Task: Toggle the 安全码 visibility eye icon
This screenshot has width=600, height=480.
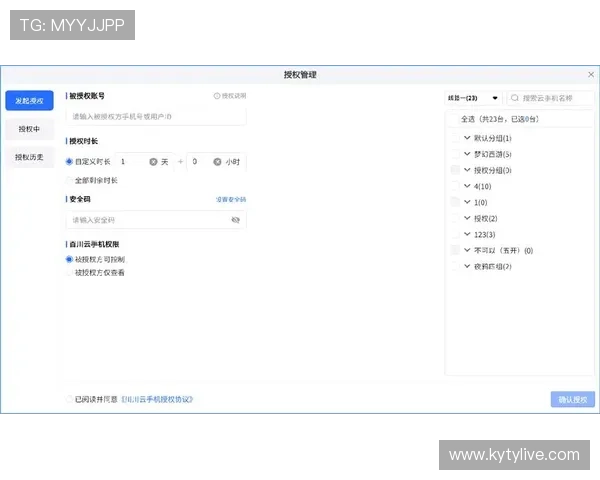Action: tap(235, 220)
